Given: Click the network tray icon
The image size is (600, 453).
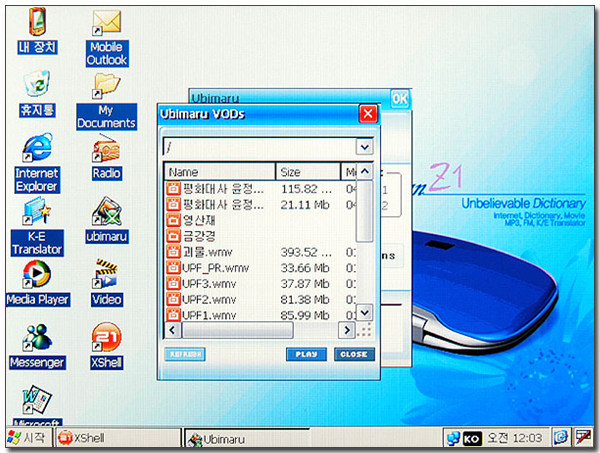Looking at the screenshot, I should tap(453, 438).
